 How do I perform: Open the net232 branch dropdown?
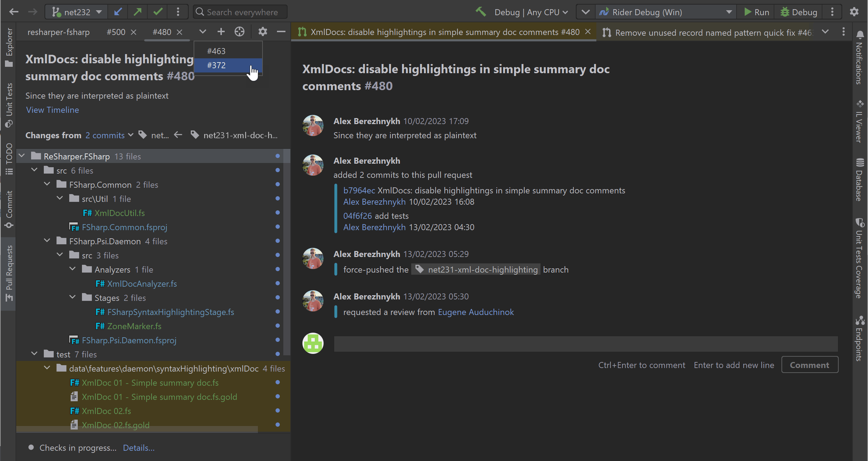tap(77, 12)
